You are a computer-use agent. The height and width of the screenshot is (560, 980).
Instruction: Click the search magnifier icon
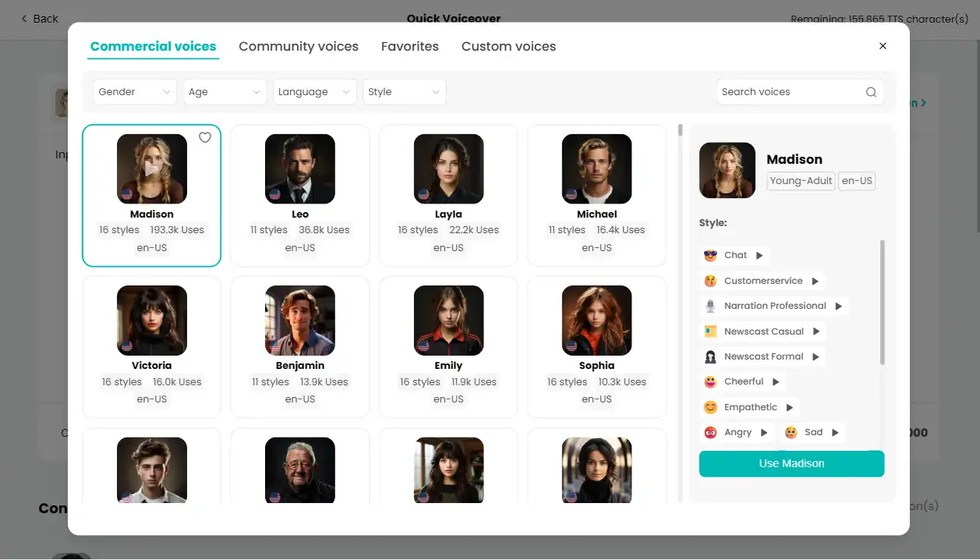click(x=871, y=92)
